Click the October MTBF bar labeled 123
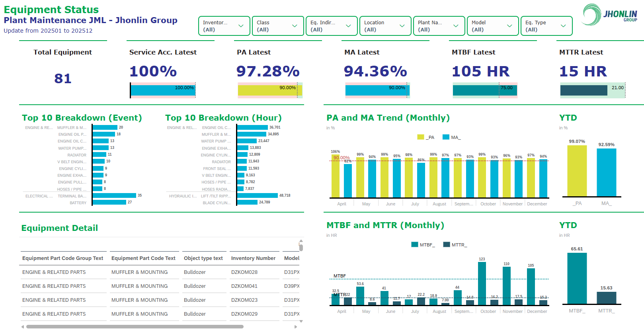This screenshot has height=334, width=644. coord(482,283)
